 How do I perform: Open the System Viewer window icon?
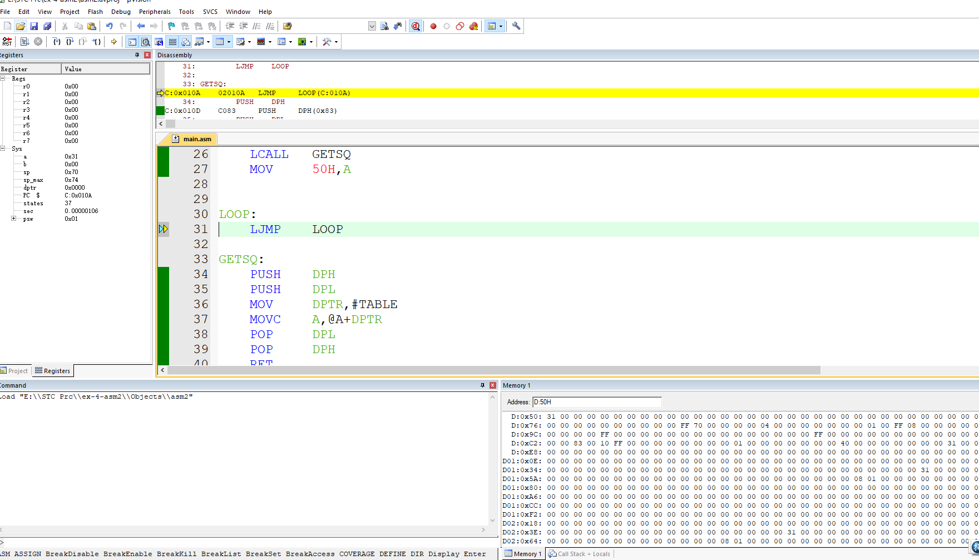pos(302,42)
